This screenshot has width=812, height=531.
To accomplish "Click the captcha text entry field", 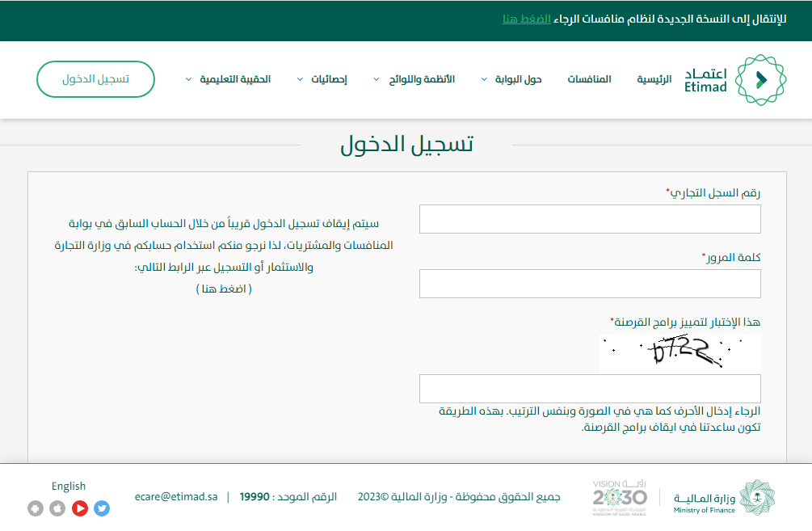I will (590, 389).
